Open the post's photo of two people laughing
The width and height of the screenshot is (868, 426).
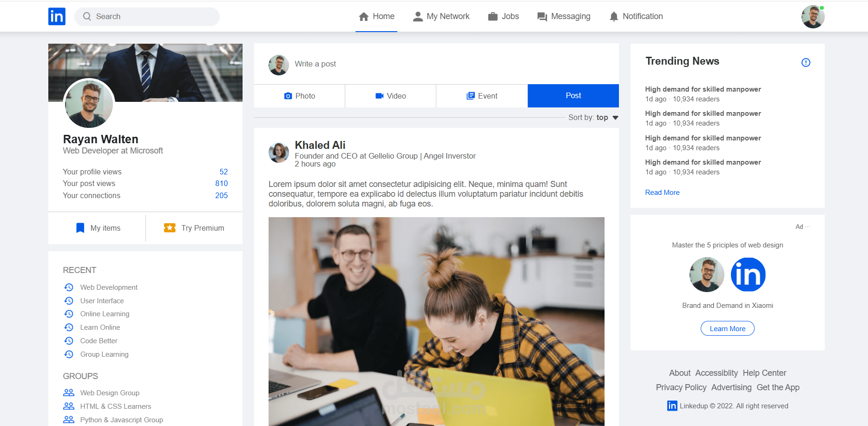[436, 321]
